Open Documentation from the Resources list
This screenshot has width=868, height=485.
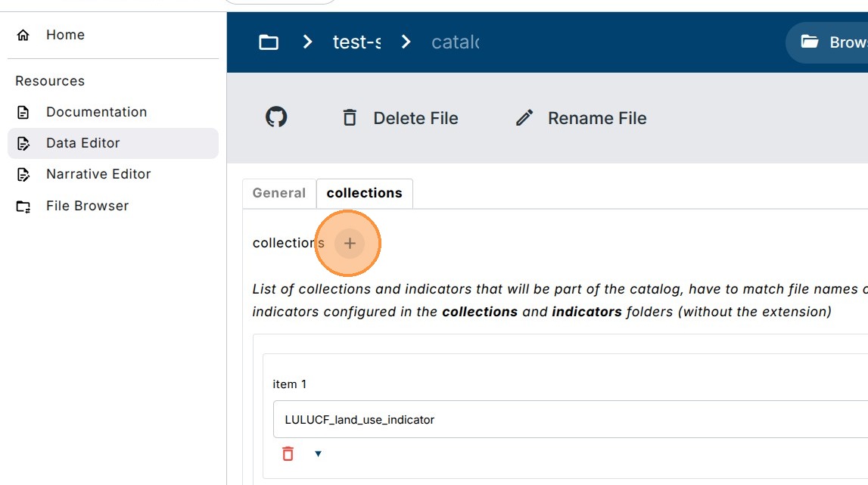pos(96,112)
